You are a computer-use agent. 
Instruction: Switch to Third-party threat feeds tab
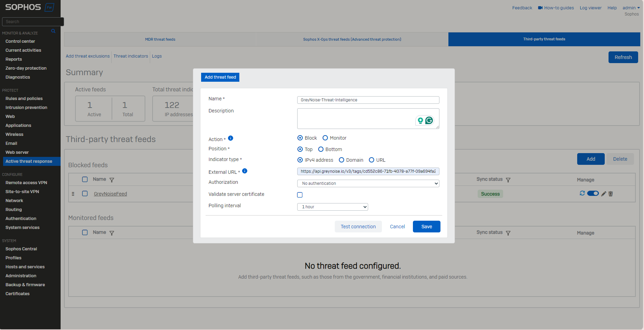pyautogui.click(x=544, y=39)
